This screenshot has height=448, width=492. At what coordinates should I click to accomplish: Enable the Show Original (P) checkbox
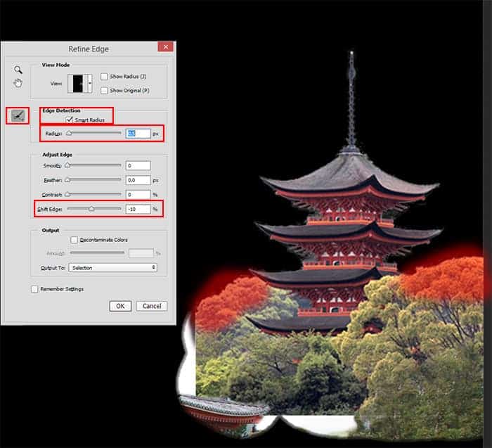[104, 90]
